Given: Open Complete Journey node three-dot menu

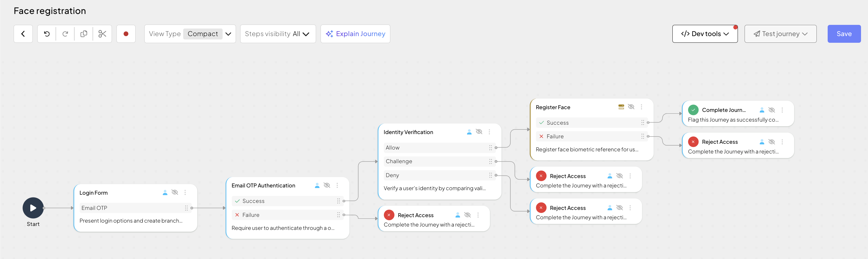Looking at the screenshot, I should click(782, 110).
